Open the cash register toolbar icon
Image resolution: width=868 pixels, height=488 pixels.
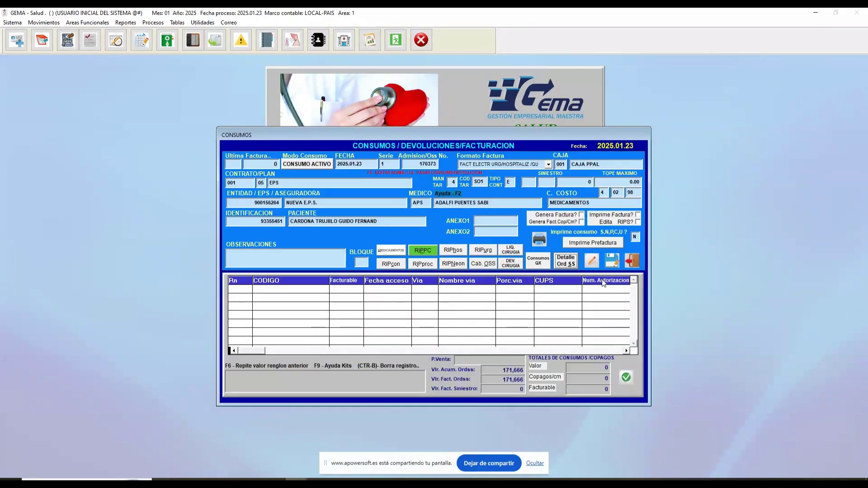click(67, 40)
